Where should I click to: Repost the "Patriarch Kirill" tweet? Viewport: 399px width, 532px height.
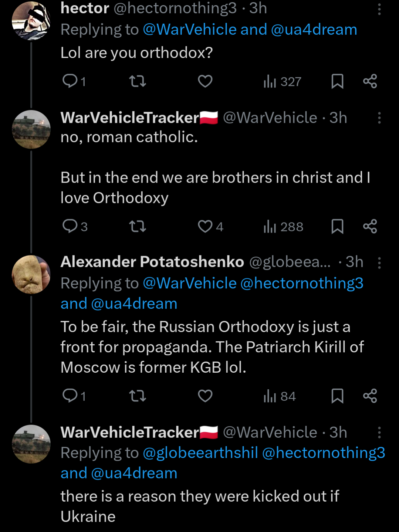(138, 396)
